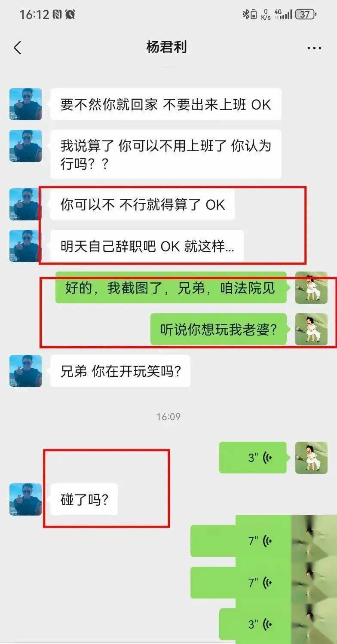Tap the message 我说算了 你可以不用上班了
This screenshot has width=337, height=644.
[x=166, y=154]
